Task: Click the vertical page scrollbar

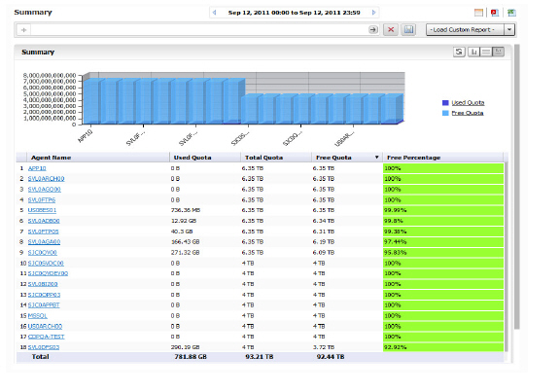Action: pos(517,187)
